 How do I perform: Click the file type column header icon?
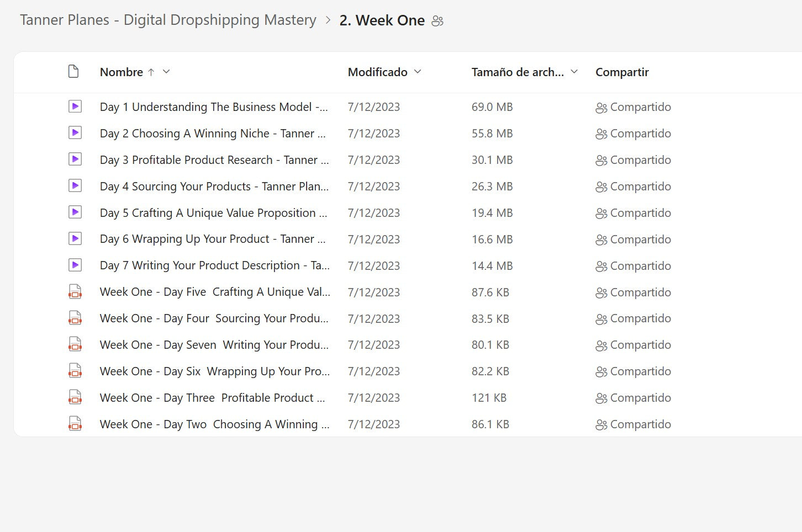pyautogui.click(x=73, y=72)
